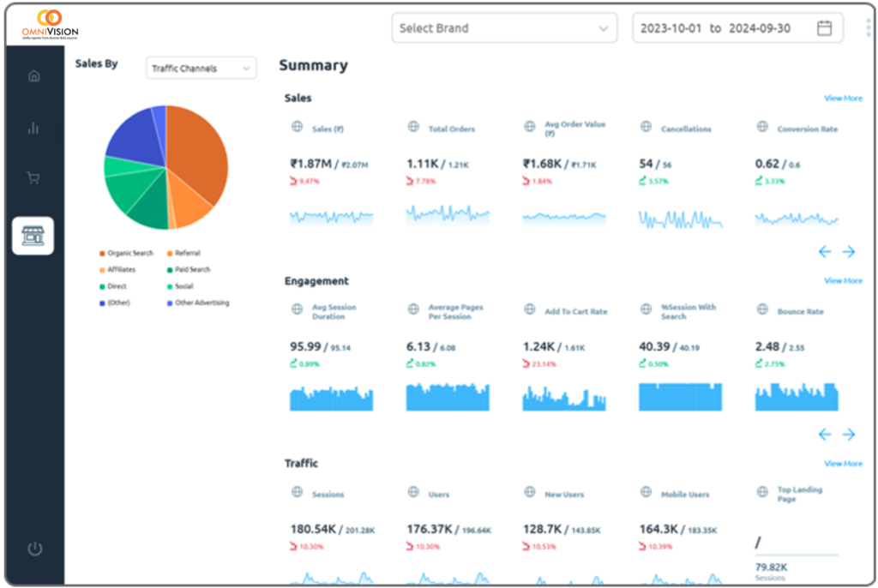Open the bar chart analytics sidebar icon
This screenshot has height=588, width=878.
[34, 129]
